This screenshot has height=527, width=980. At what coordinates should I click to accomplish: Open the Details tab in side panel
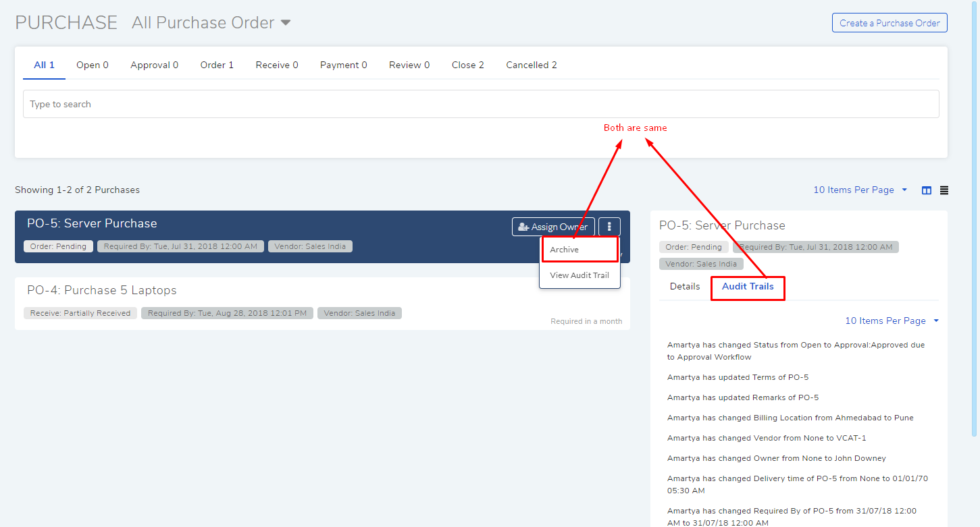tap(685, 286)
